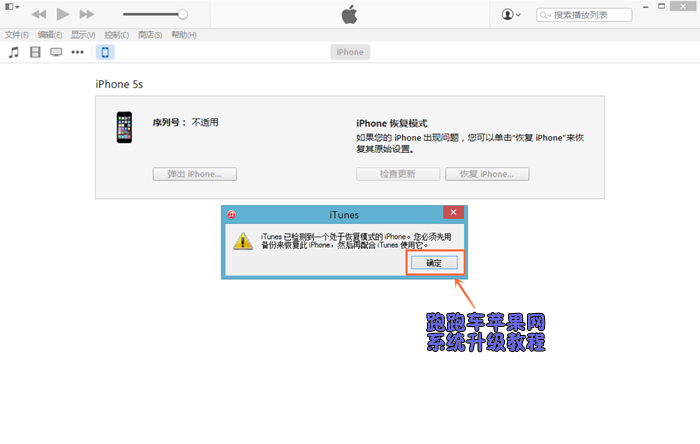Screen dimensions: 700x444
Task: Click the previous track rewind button
Action: click(x=39, y=14)
